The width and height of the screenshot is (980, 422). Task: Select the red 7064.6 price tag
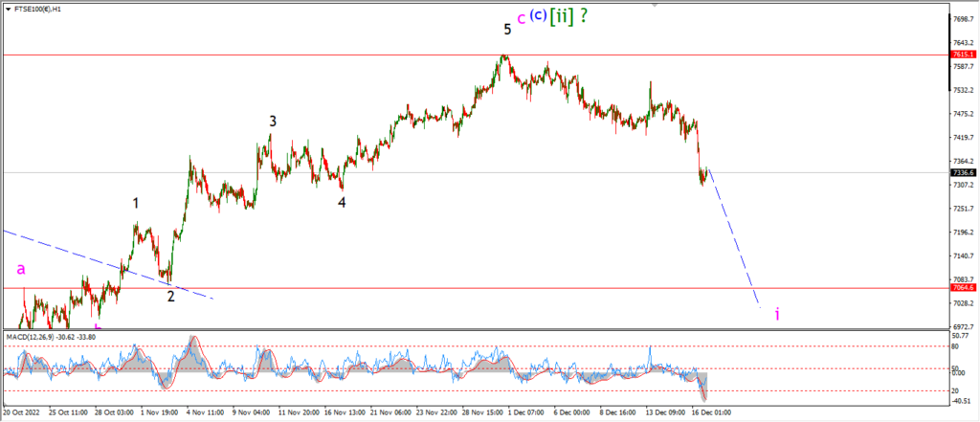point(963,288)
